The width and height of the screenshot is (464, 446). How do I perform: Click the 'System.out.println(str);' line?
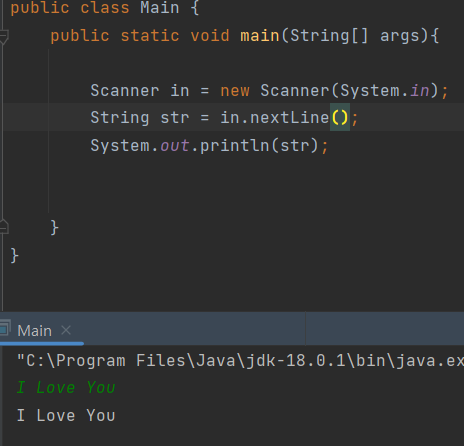pyautogui.click(x=209, y=146)
